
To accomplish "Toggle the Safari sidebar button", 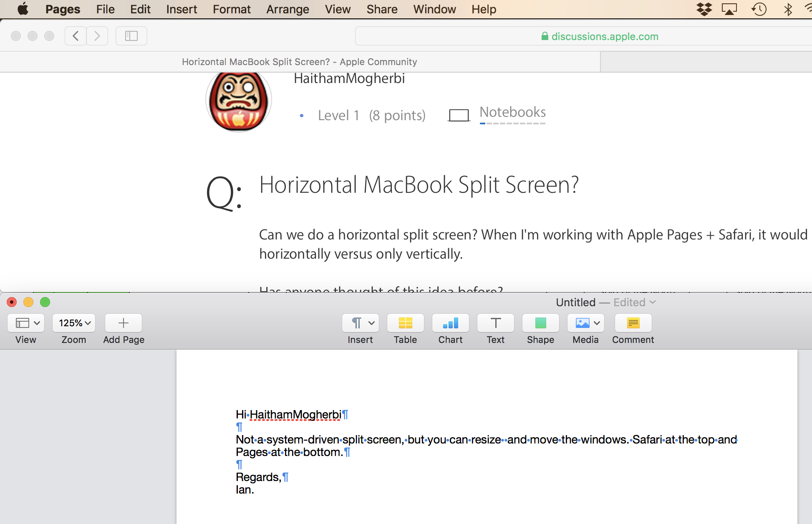I will 131,36.
